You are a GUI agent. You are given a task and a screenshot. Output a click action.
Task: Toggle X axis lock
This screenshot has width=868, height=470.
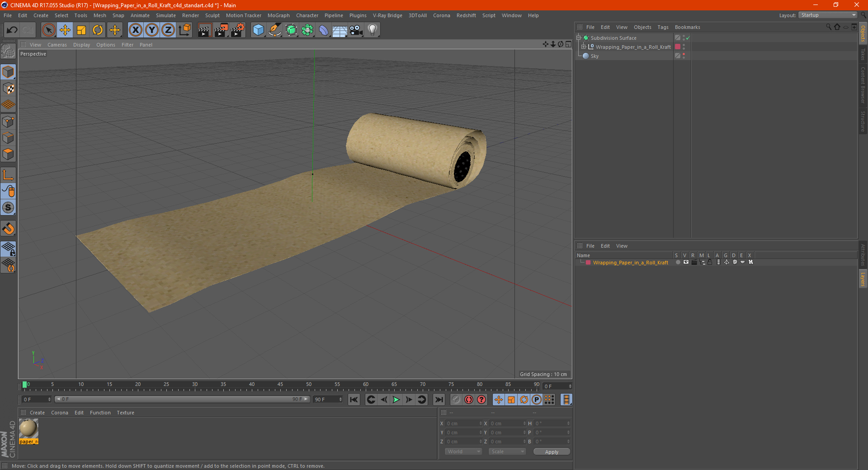coord(135,30)
